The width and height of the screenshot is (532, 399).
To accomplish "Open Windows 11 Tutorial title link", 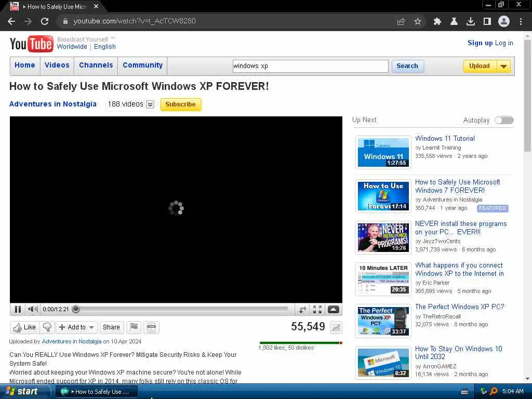I will tap(445, 138).
